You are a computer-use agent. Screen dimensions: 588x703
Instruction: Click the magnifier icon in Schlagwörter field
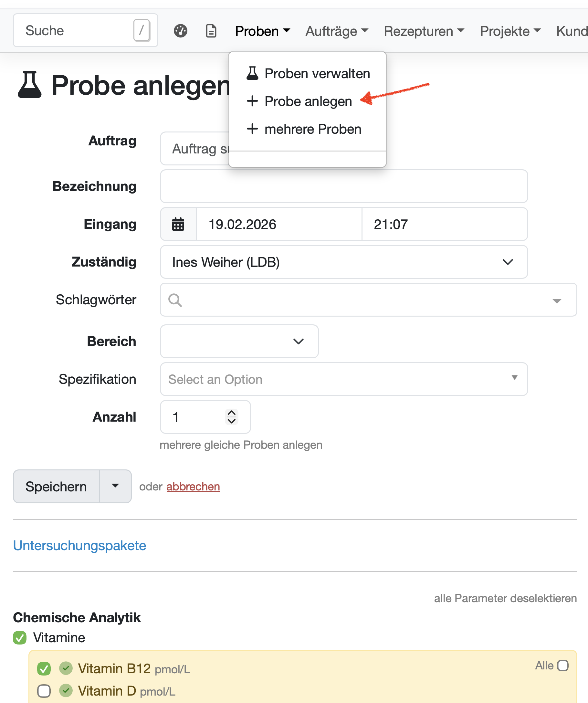coord(175,300)
